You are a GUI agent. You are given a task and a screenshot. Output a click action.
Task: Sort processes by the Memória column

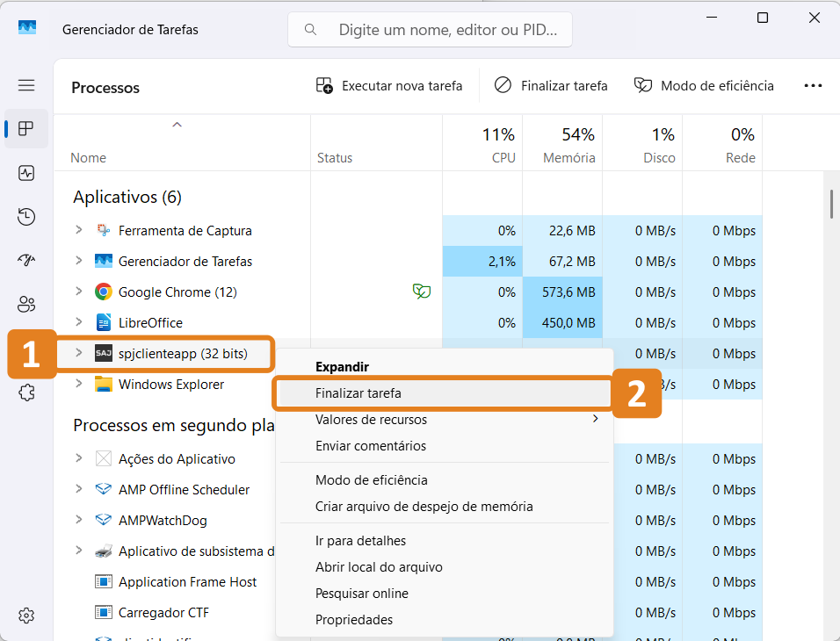pos(569,147)
